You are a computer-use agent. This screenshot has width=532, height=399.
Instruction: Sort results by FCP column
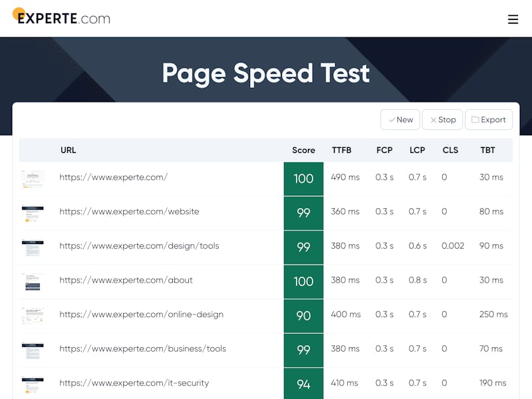click(384, 150)
